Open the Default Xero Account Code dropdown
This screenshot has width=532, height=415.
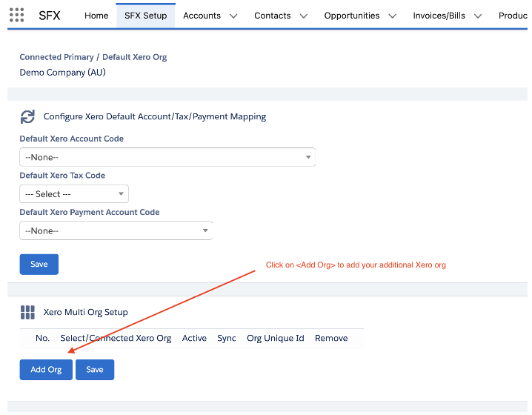[167, 157]
